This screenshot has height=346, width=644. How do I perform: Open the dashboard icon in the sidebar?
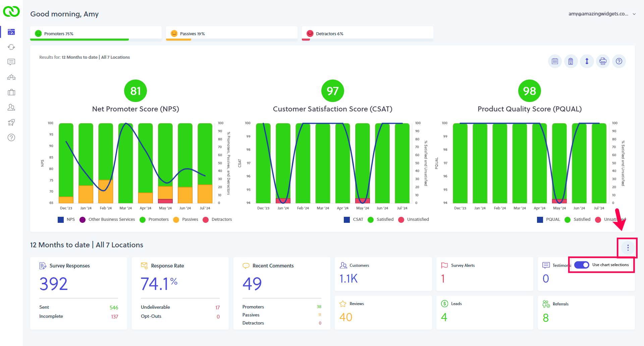coord(11,32)
